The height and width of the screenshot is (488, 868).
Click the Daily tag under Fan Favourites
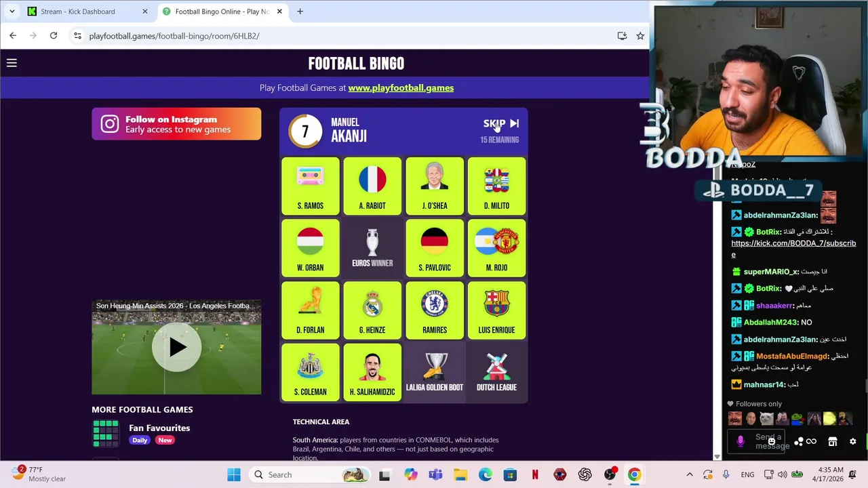pos(140,440)
